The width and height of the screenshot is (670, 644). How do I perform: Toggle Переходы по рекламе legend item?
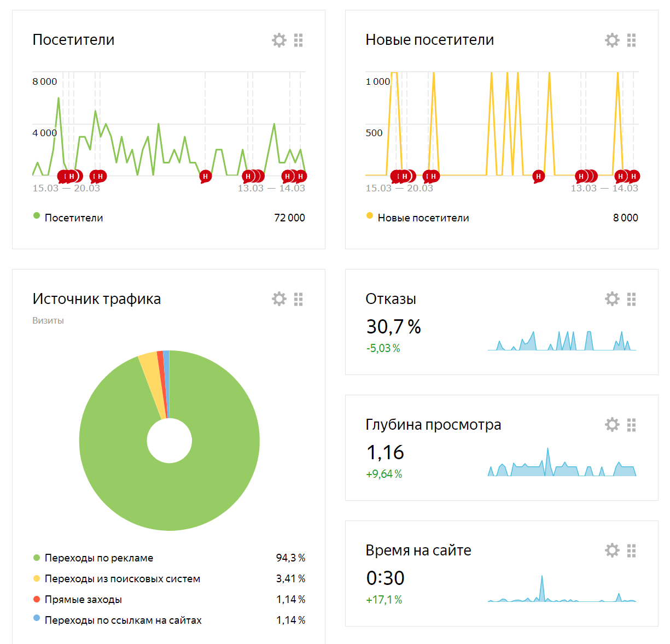click(170, 558)
